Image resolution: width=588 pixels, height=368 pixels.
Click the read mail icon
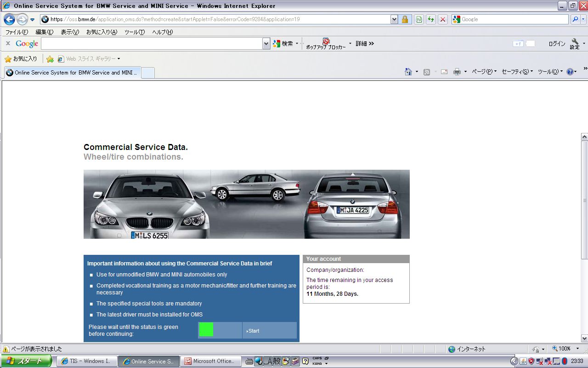tap(444, 72)
